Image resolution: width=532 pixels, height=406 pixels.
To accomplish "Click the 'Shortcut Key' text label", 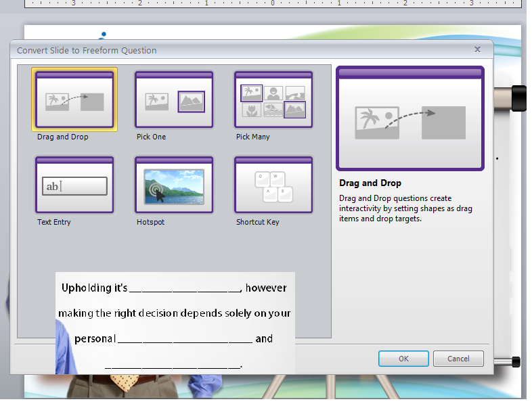I will (257, 222).
